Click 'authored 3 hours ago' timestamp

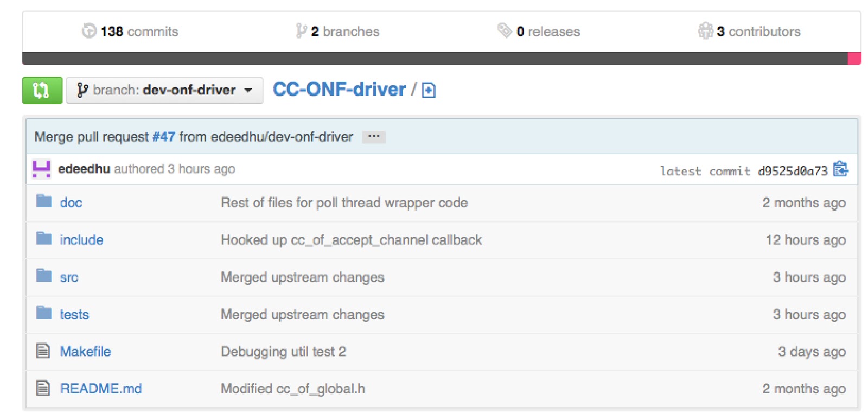pos(174,169)
